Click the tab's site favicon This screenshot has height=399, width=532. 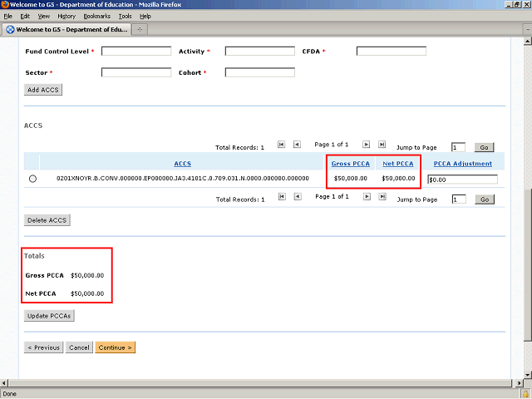coord(10,30)
